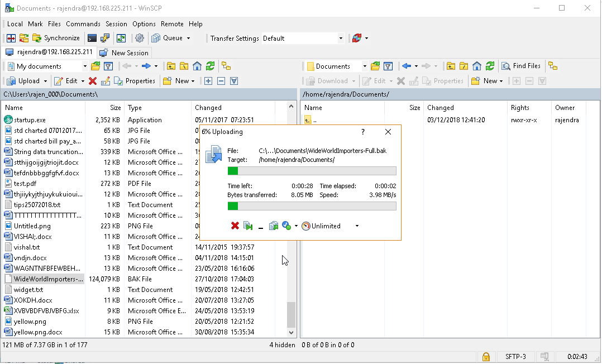Move the transfer to background queue
The image size is (602, 364).
pos(274,226)
